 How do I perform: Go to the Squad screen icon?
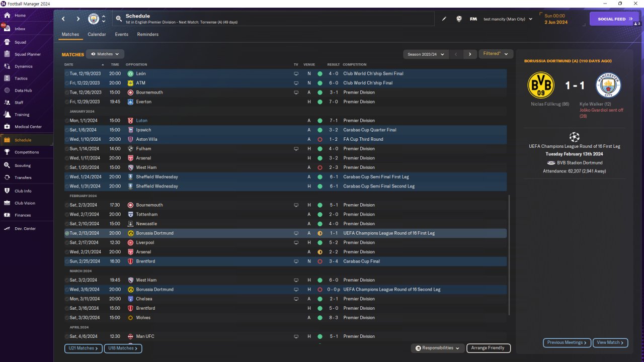click(7, 42)
